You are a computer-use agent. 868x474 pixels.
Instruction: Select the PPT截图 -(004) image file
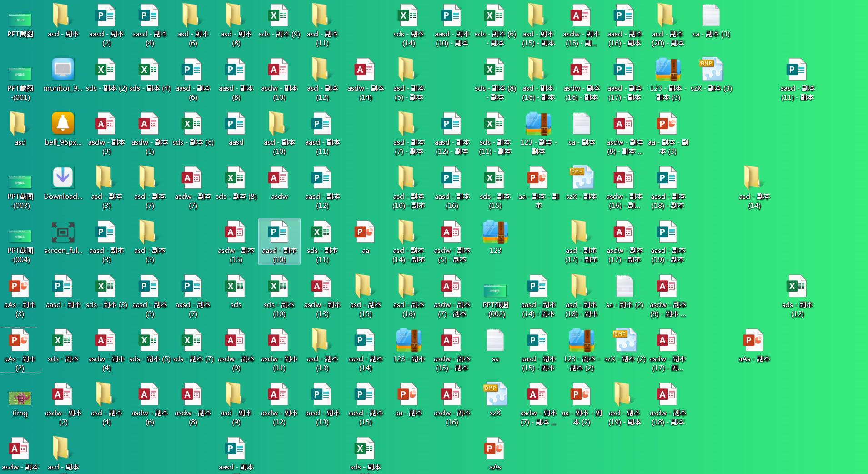point(20,235)
